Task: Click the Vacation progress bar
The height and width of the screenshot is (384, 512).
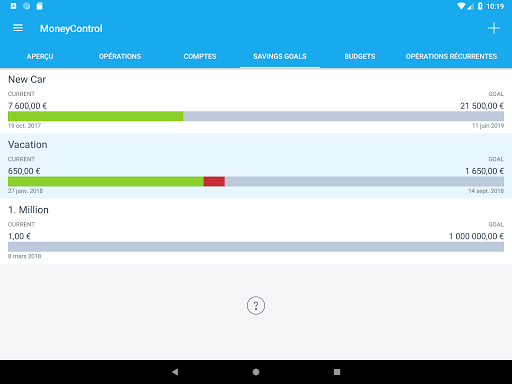Action: click(256, 181)
